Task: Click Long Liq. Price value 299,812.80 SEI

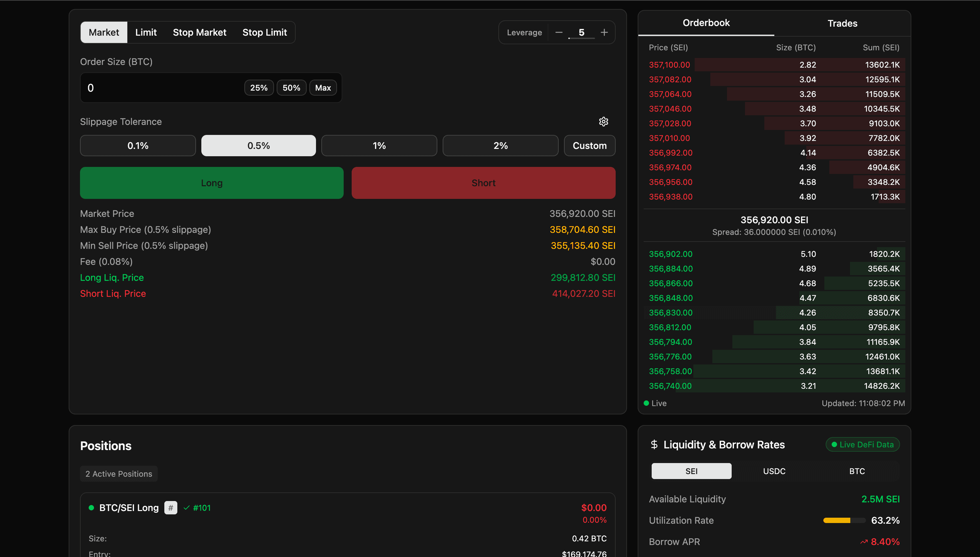Action: (x=583, y=278)
